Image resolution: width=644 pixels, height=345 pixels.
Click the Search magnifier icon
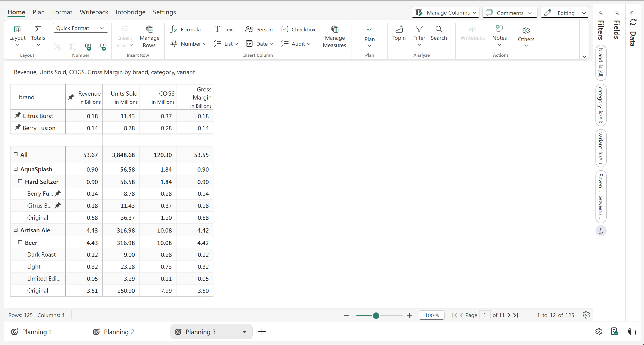438,30
